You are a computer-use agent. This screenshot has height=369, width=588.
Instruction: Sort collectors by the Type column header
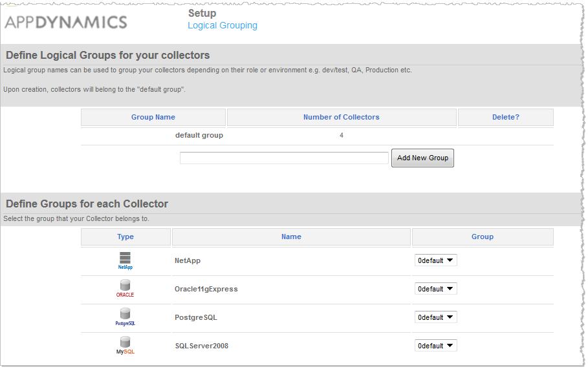pyautogui.click(x=125, y=237)
